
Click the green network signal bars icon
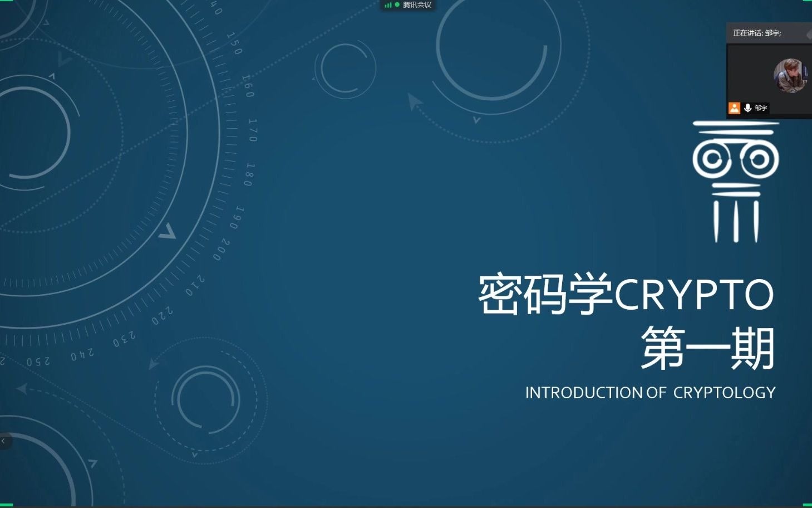pyautogui.click(x=388, y=5)
